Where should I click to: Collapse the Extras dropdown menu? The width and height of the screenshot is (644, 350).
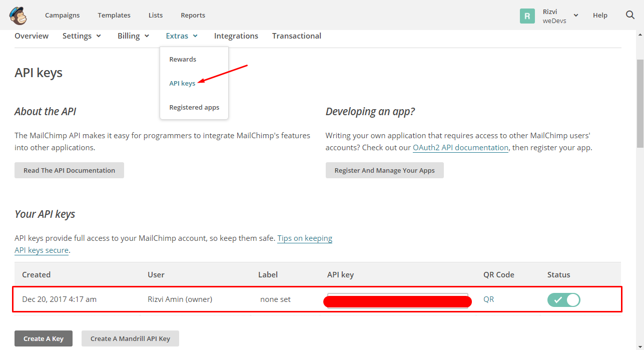182,36
